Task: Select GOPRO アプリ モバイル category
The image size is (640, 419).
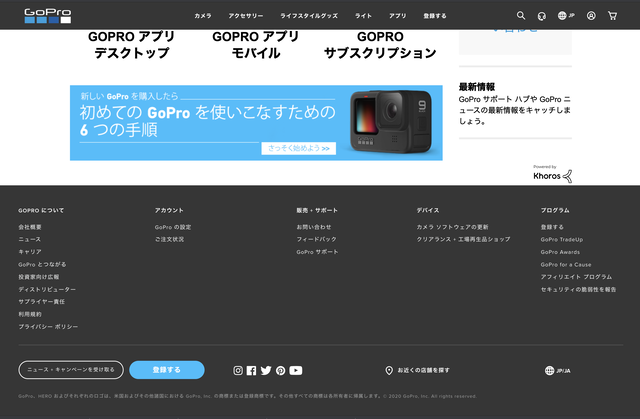Action: pos(256,44)
